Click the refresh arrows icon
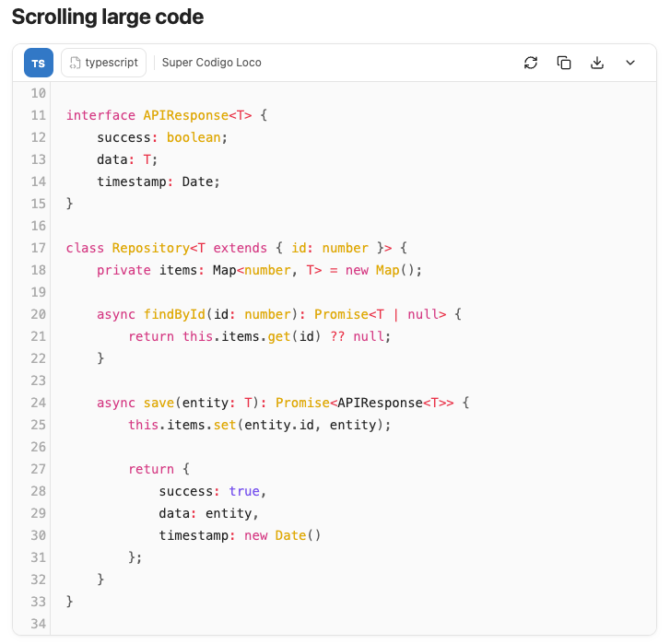670x644 pixels. coord(531,63)
